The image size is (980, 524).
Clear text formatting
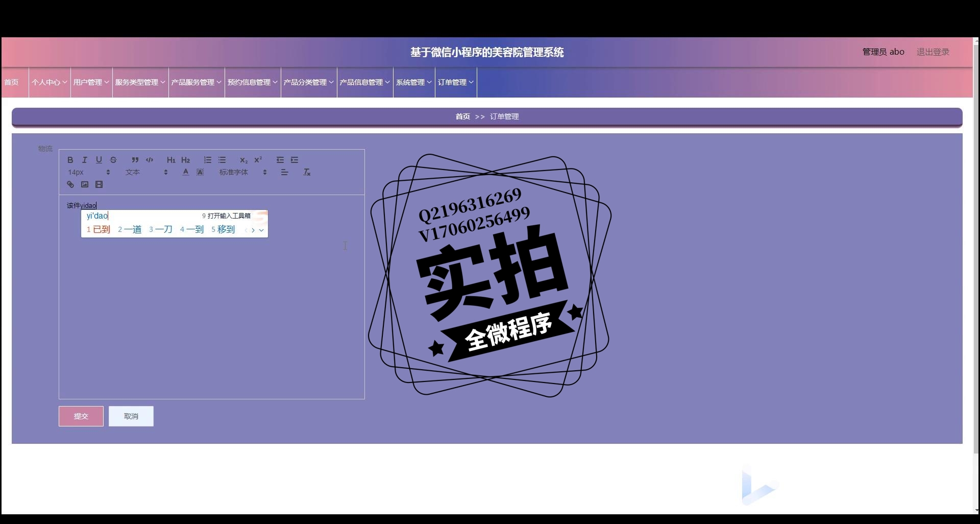coord(307,172)
